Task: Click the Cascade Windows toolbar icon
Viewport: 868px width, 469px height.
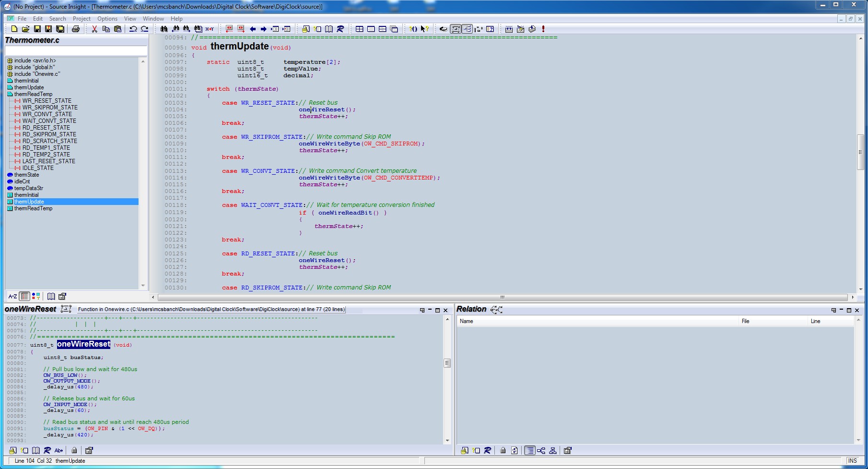Action: tap(394, 29)
